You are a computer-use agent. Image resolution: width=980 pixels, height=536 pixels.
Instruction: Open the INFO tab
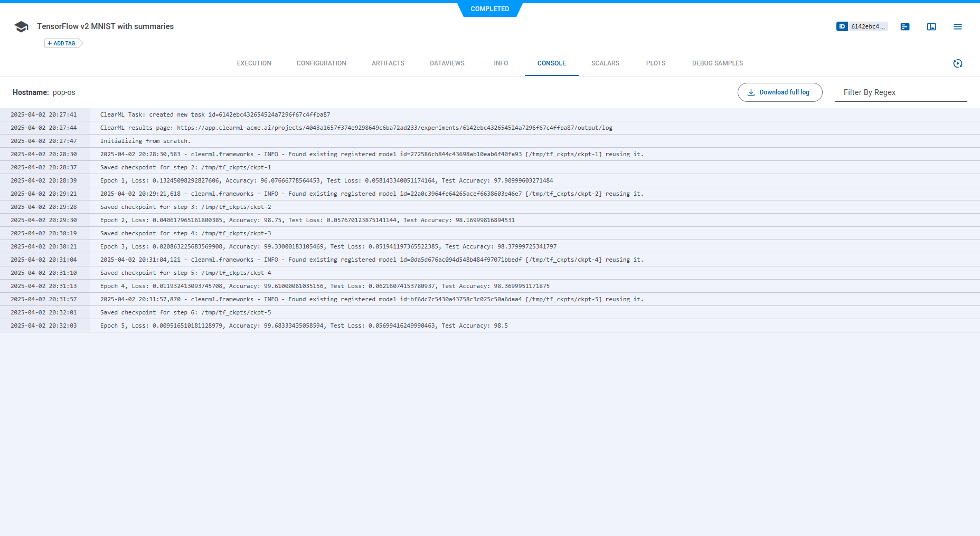coord(501,63)
